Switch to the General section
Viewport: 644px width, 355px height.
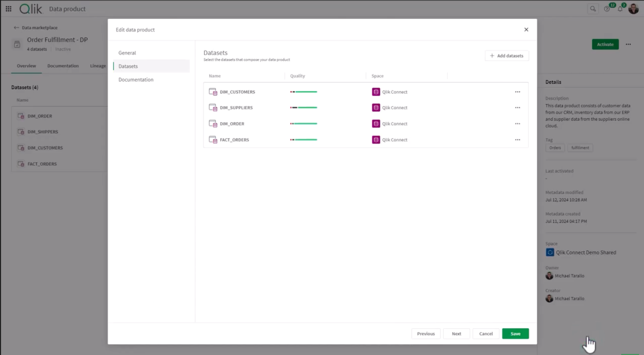click(x=127, y=53)
